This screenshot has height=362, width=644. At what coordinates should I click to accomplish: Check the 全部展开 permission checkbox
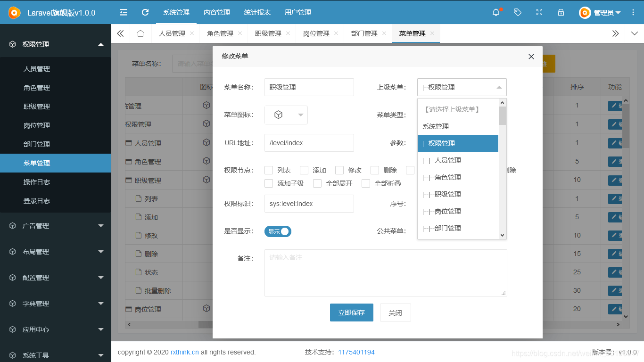click(317, 183)
